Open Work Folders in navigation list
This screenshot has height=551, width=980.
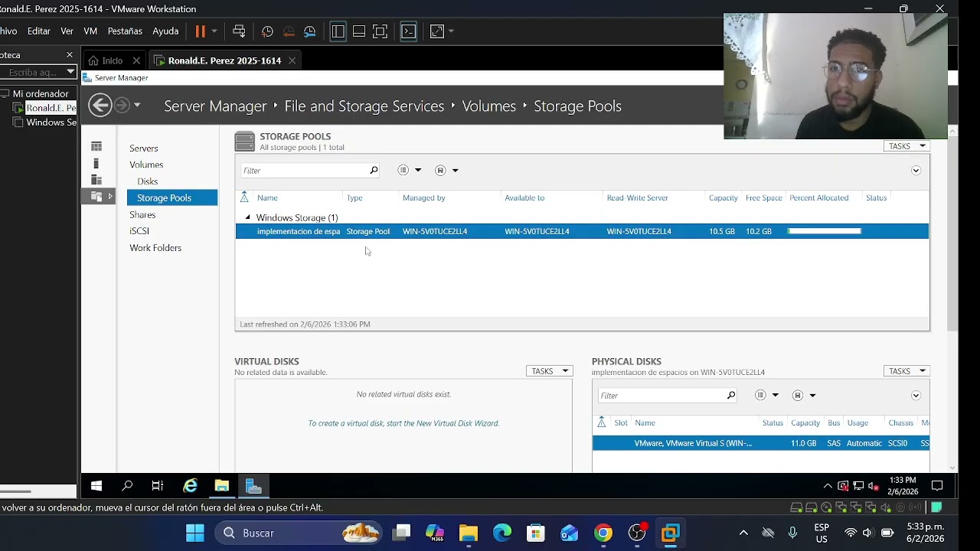point(155,248)
